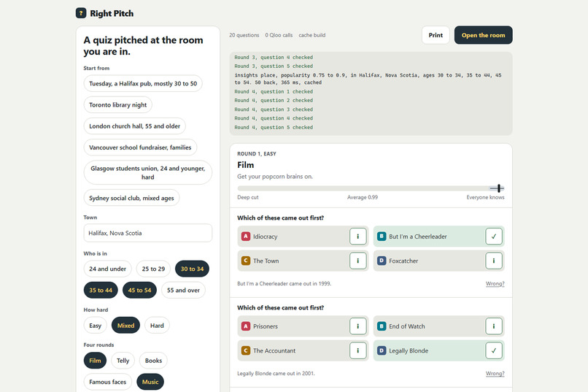The image size is (588, 392).
Task: Click the Film round popularity slider handle
Action: pos(499,188)
